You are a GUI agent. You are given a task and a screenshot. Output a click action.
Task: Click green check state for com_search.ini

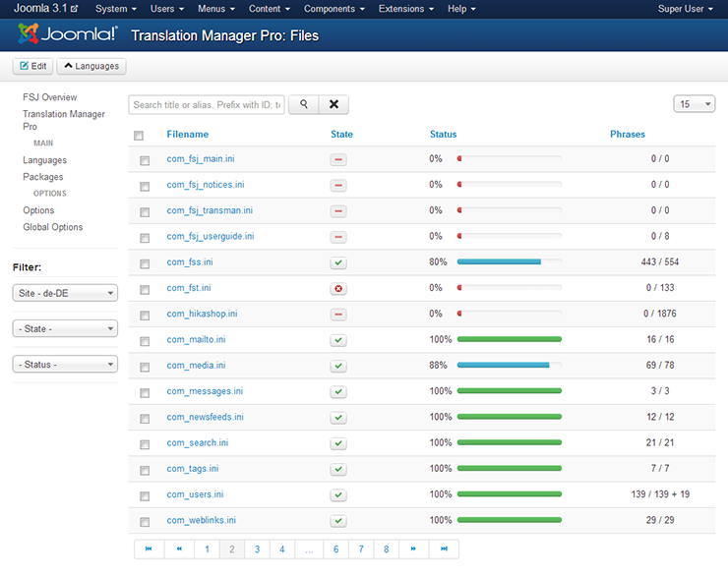coord(338,444)
